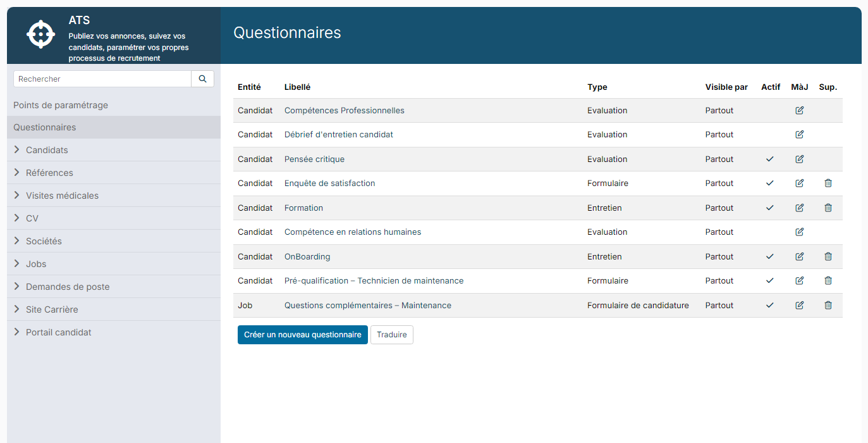Click the Type column header

pos(597,87)
